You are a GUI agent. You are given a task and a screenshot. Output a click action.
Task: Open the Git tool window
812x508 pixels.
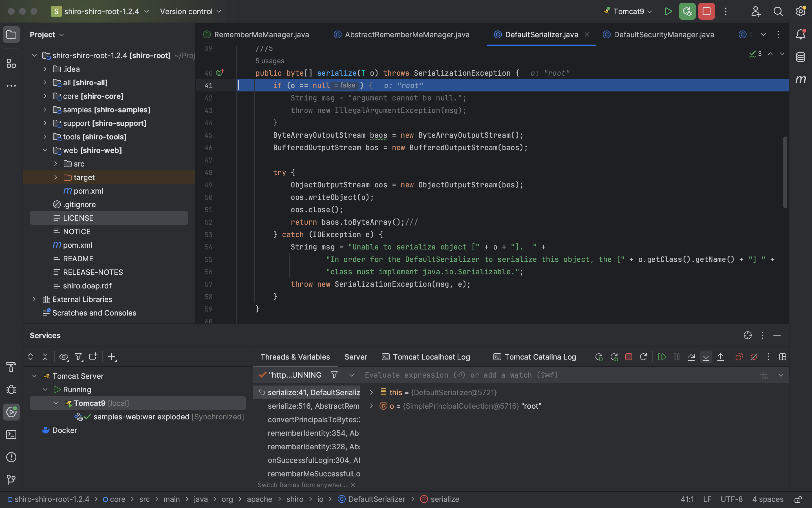point(11,479)
